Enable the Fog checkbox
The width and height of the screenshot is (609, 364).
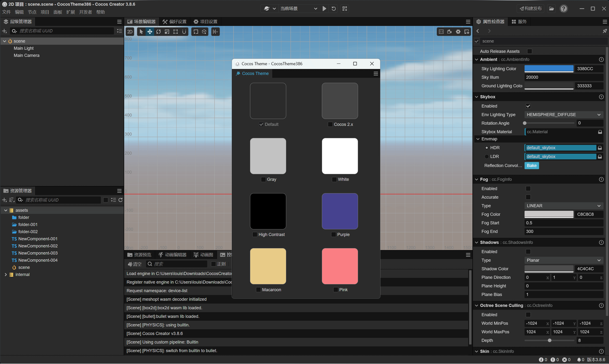[528, 189]
